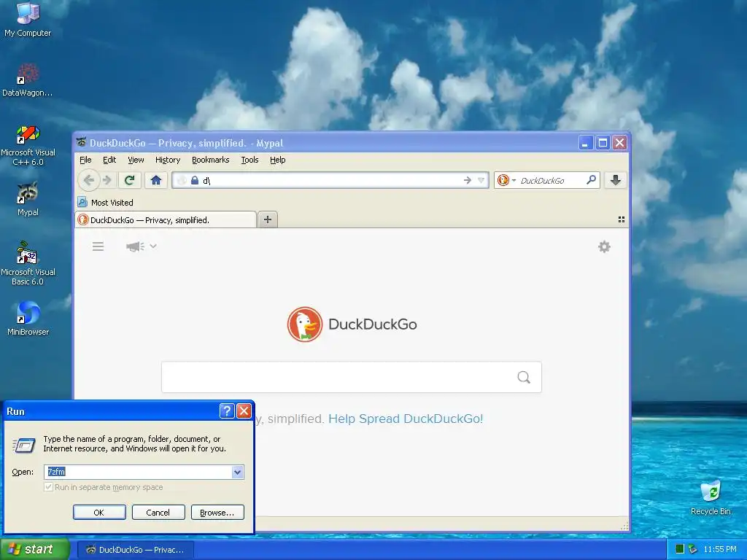Reload the current page
This screenshot has width=747, height=560.
pyautogui.click(x=129, y=180)
